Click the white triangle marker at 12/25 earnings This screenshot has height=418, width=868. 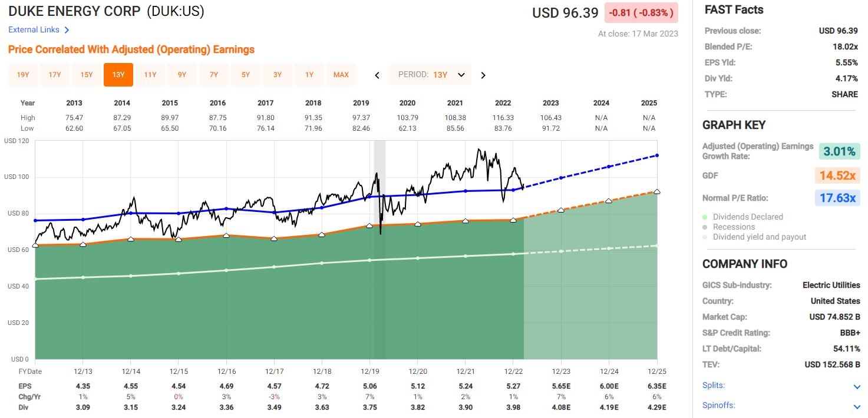(657, 192)
